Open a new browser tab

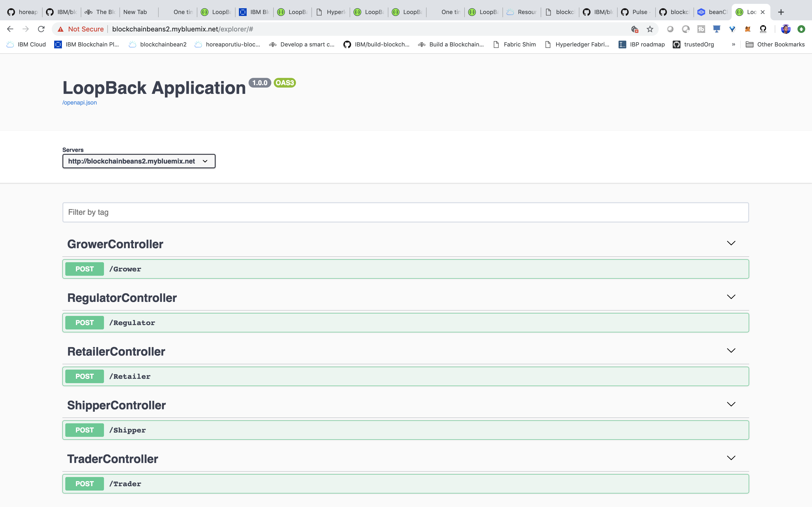[x=781, y=12]
